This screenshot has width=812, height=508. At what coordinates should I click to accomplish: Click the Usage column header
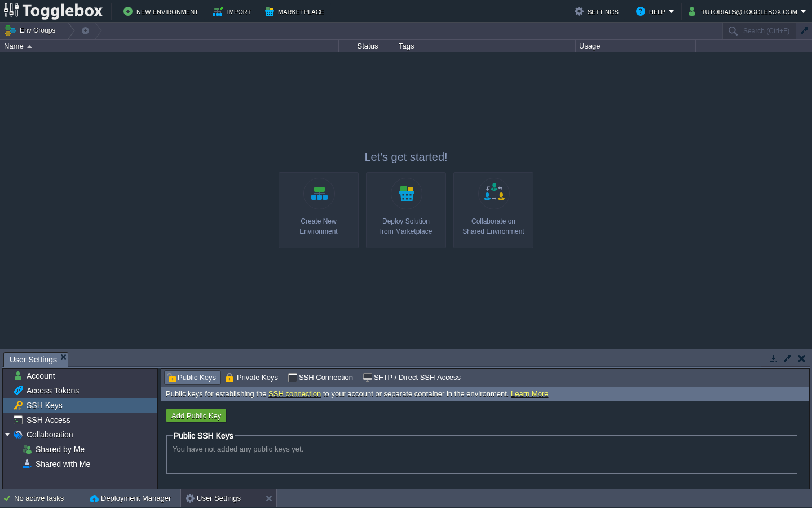(636, 46)
